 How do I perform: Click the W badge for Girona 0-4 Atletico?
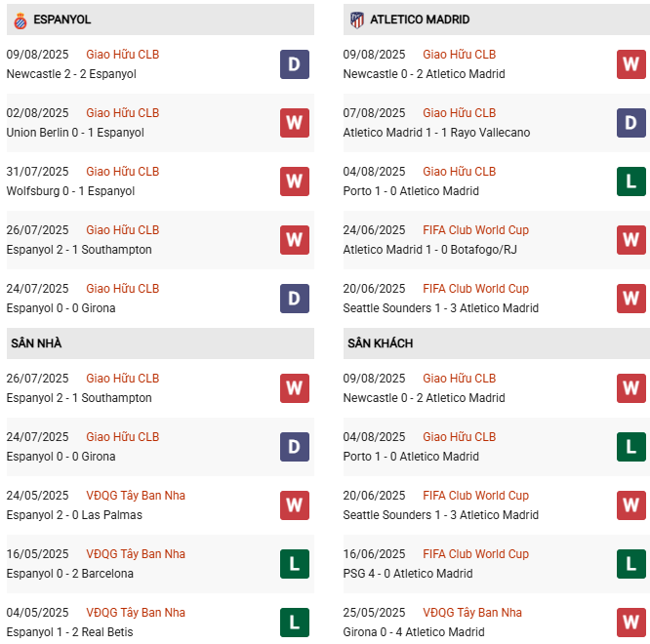point(630,623)
